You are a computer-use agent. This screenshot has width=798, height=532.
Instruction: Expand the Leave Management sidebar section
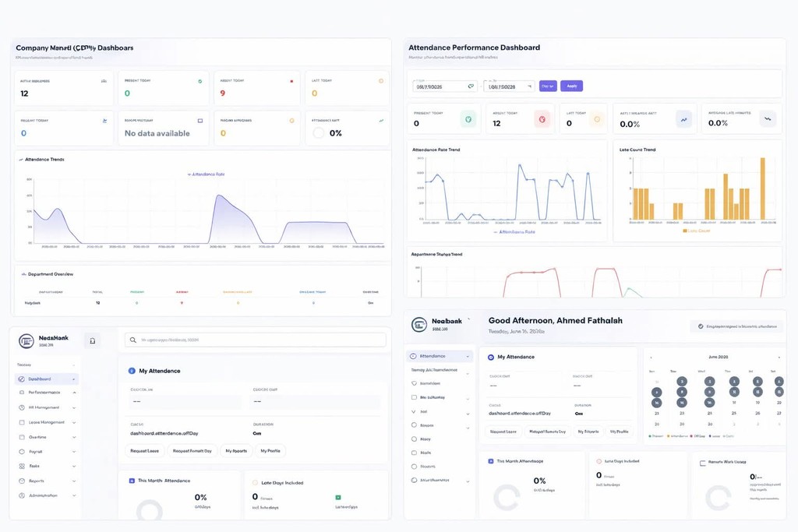74,423
